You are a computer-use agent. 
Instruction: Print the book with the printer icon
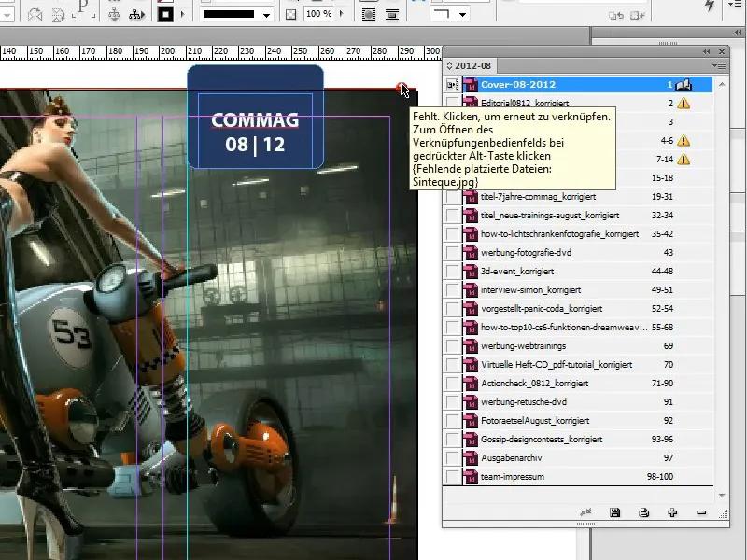[x=643, y=512]
